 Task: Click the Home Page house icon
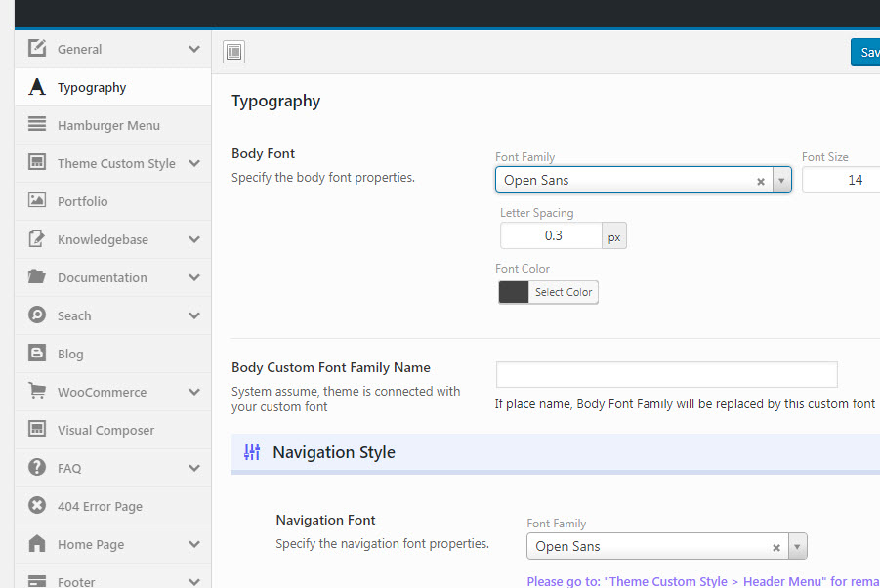point(37,544)
